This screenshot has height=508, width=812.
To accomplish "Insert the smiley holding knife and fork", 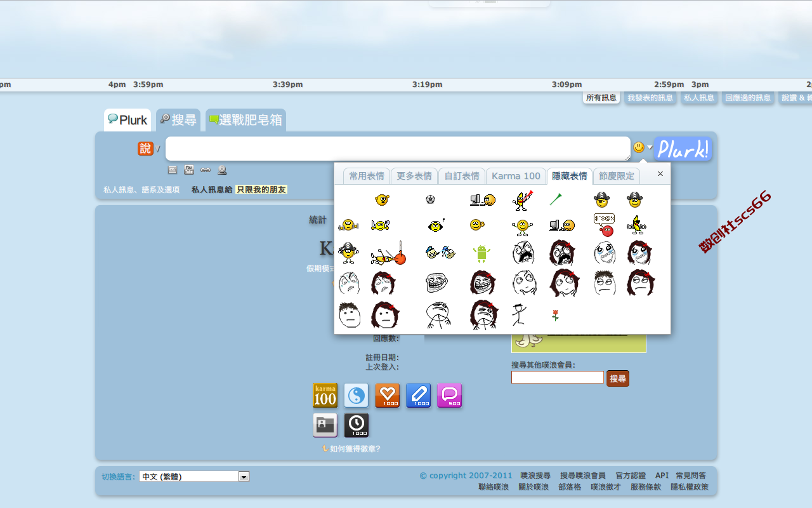I will point(380,225).
